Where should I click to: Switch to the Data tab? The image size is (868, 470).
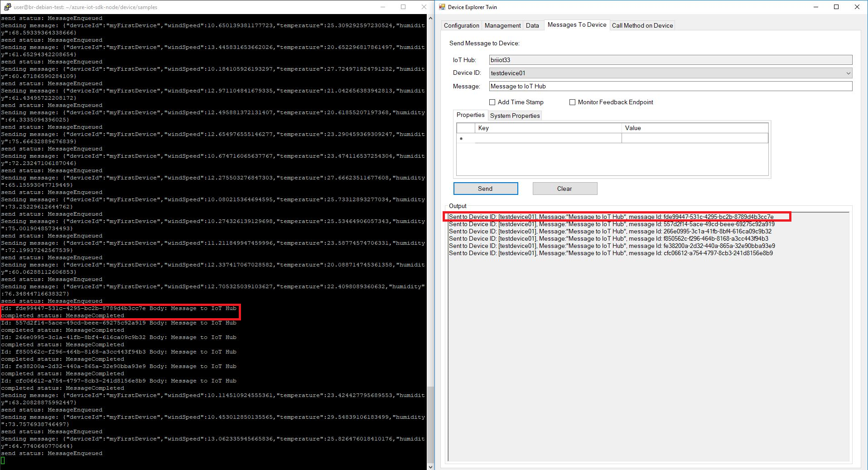(x=532, y=25)
